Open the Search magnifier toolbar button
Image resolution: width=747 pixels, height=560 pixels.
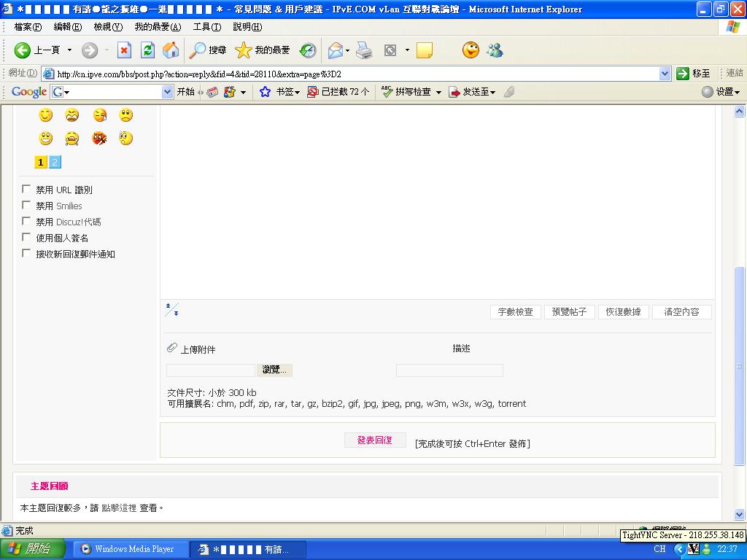pyautogui.click(x=208, y=50)
